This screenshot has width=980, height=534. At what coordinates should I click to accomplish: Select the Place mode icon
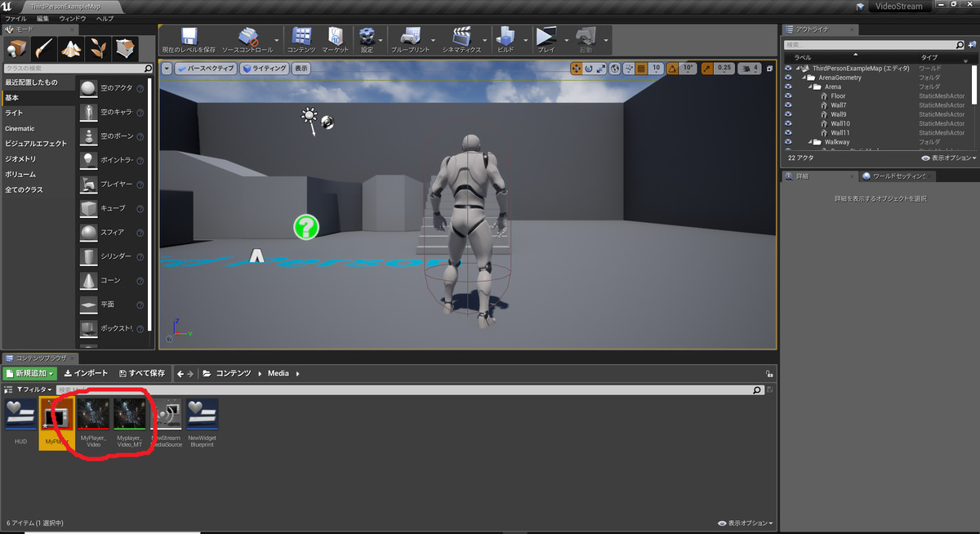16,48
